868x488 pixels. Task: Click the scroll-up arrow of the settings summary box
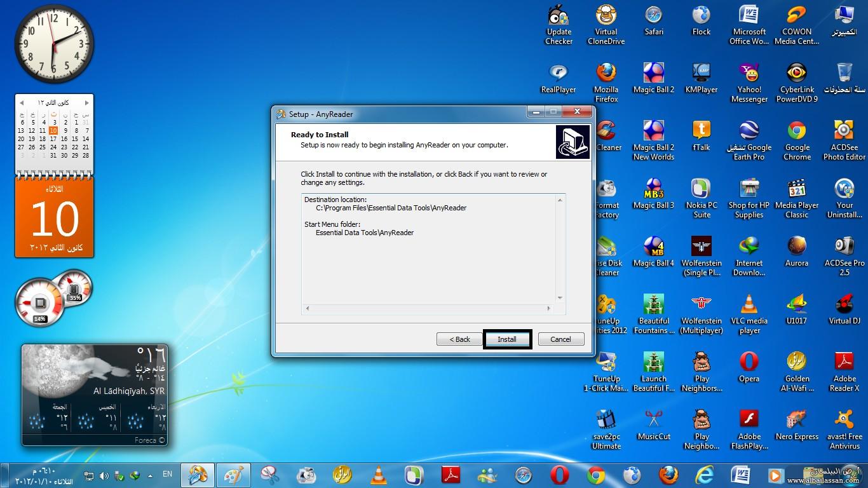[x=560, y=200]
